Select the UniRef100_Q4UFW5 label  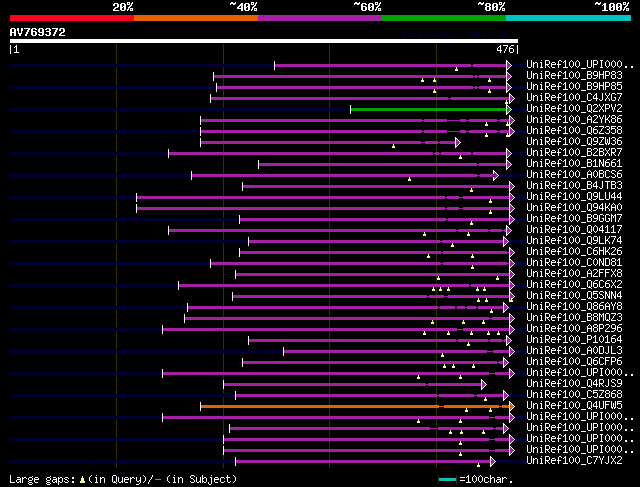tap(574, 406)
